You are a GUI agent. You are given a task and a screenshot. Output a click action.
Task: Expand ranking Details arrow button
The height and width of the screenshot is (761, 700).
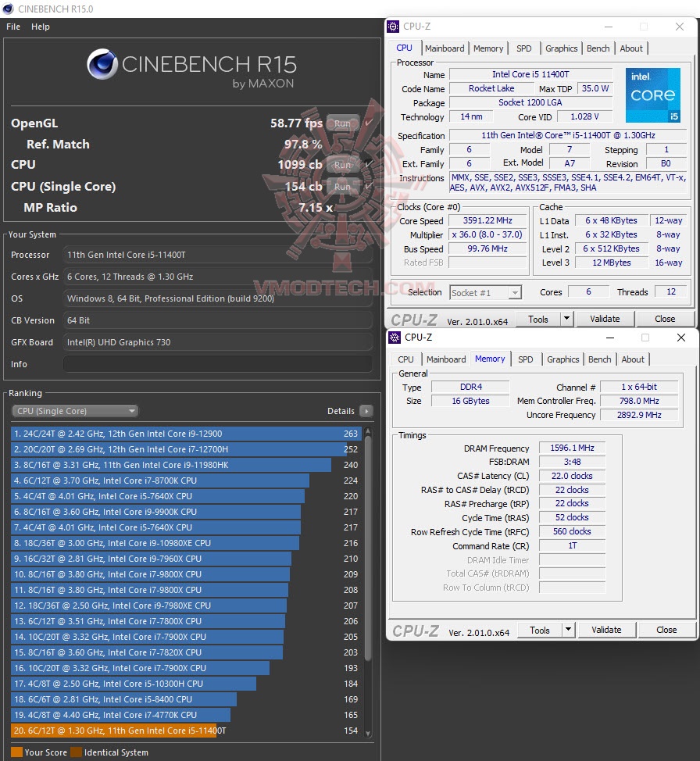click(x=366, y=411)
